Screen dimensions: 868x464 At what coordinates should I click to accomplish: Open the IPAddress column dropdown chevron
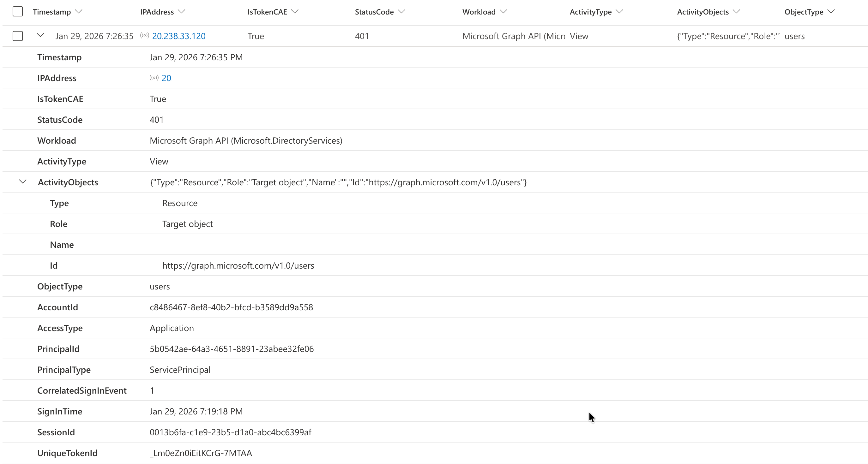coord(182,12)
